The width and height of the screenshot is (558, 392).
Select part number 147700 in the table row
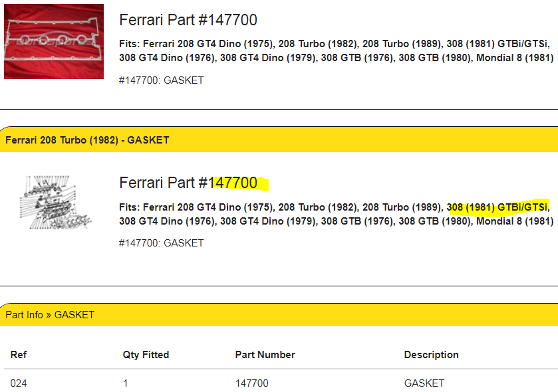click(x=252, y=383)
